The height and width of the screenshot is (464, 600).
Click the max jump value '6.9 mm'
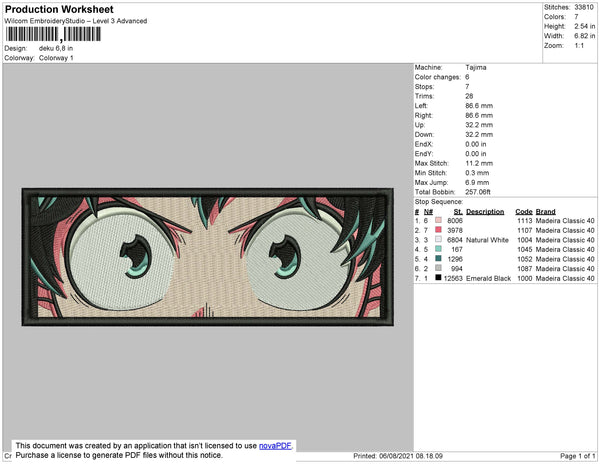point(477,182)
